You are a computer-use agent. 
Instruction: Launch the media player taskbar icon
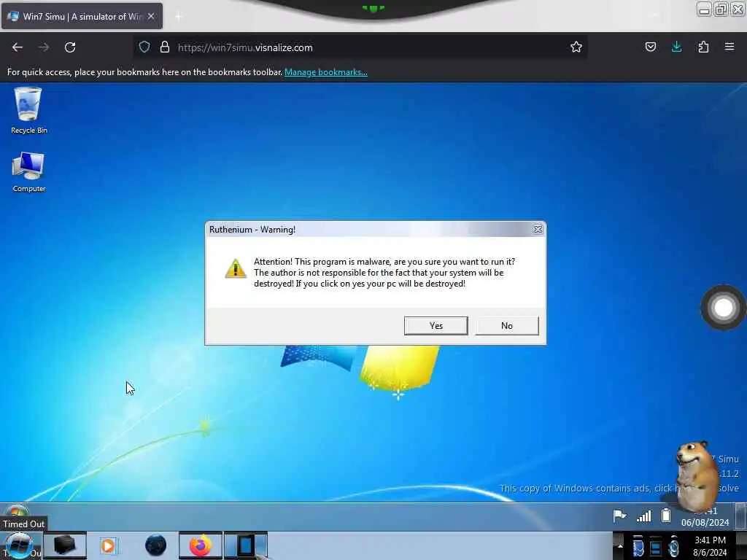(109, 545)
